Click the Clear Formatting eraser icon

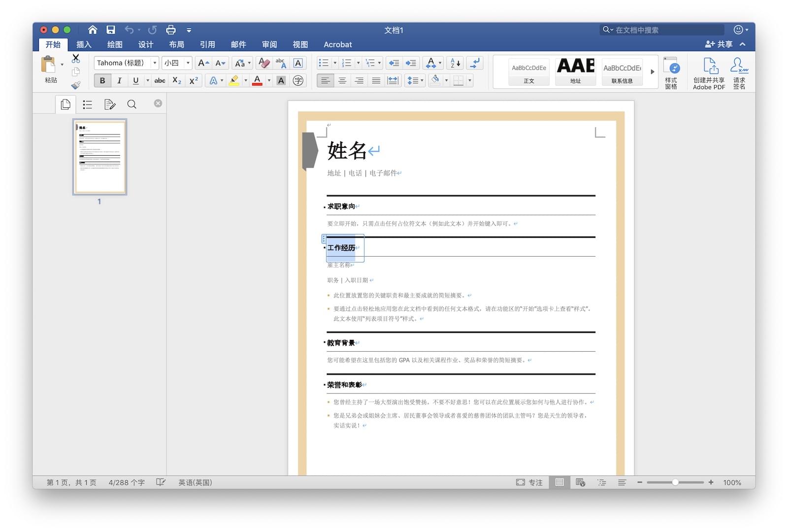(x=264, y=63)
